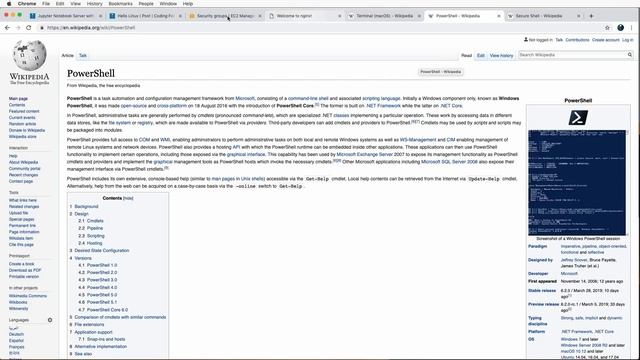The width and height of the screenshot is (640, 360).
Task: Click the PowerShell logo icon in infobox
Action: tap(578, 118)
